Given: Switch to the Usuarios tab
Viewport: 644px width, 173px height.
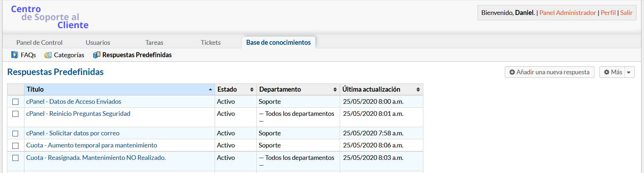Looking at the screenshot, I should click(x=98, y=43).
